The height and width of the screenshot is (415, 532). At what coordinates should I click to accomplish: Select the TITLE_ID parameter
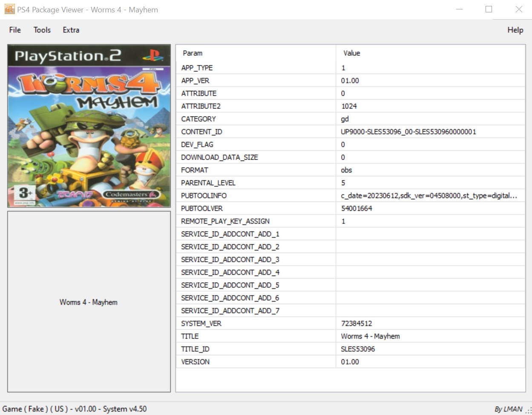point(195,349)
